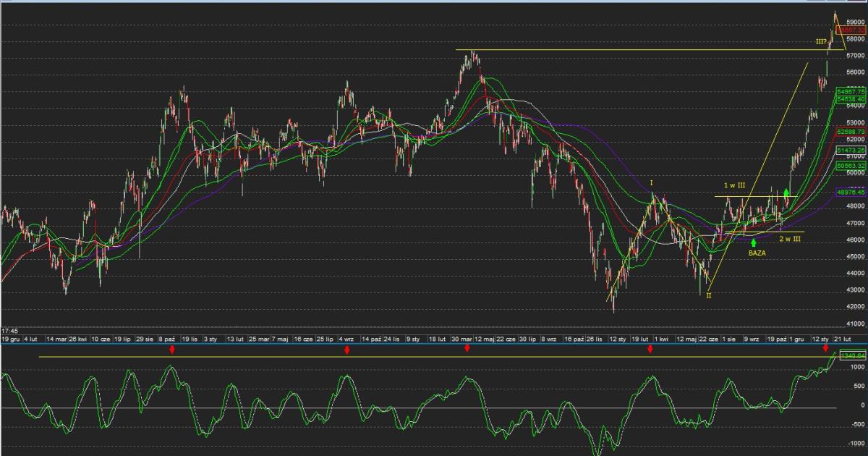Select the red arrow above the 1 kwi date

pos(650,350)
